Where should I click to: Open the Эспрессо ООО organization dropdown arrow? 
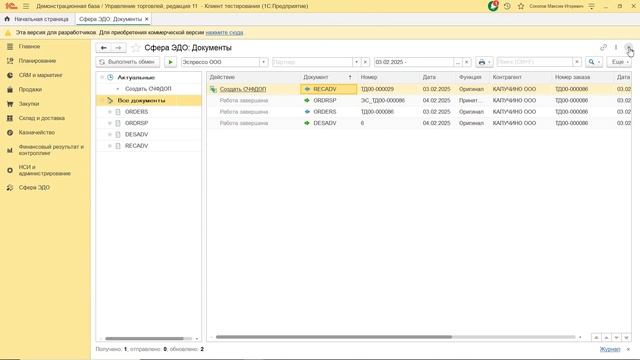263,62
